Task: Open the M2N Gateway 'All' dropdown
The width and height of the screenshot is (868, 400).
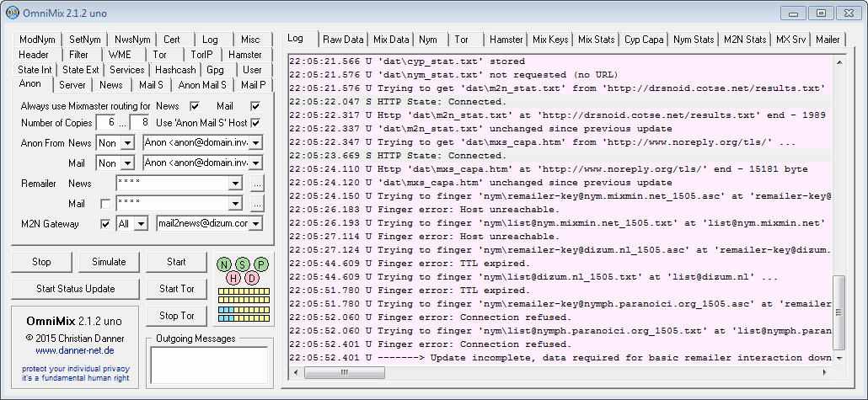Action: pyautogui.click(x=142, y=223)
